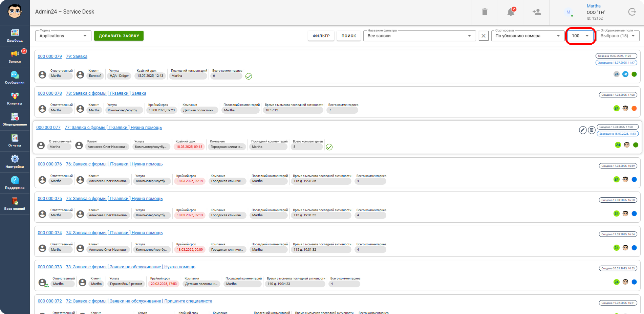Image resolution: width=644 pixels, height=314 pixels.
Task: Open the trash bin icon in header
Action: click(x=485, y=12)
